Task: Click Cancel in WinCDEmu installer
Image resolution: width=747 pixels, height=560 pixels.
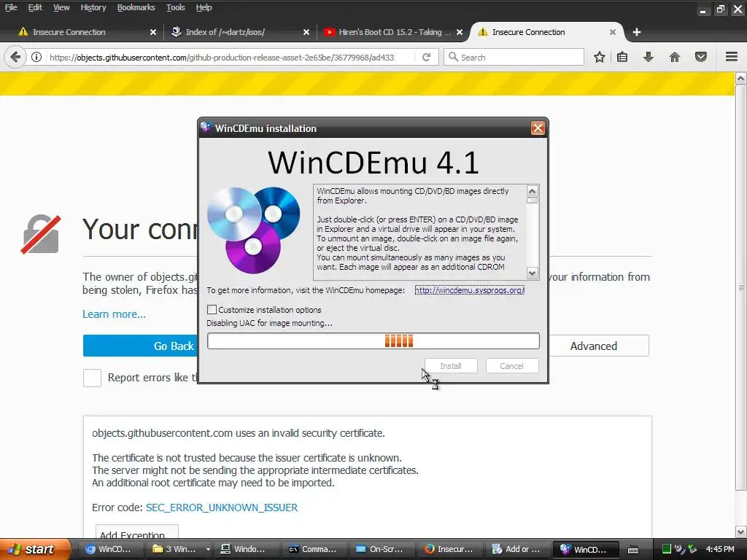Action: (x=511, y=366)
